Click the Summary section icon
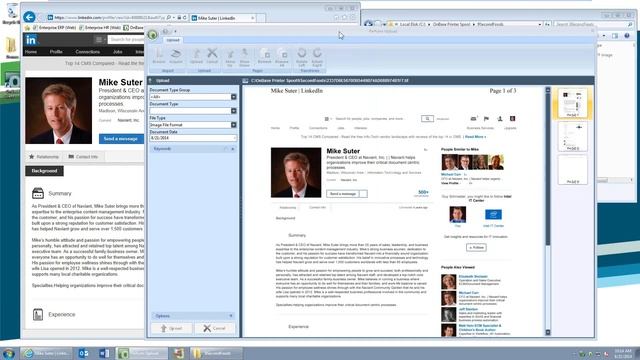 pyautogui.click(x=38, y=193)
